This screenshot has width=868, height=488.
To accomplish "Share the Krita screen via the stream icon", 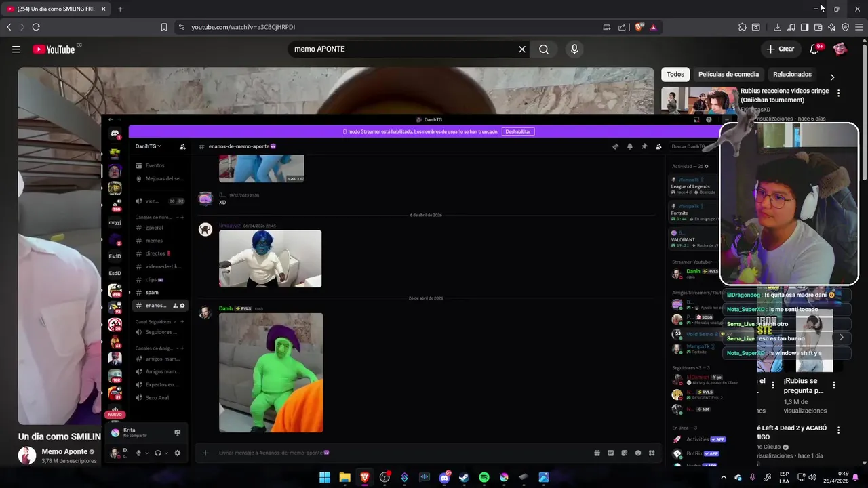I will [x=178, y=432].
